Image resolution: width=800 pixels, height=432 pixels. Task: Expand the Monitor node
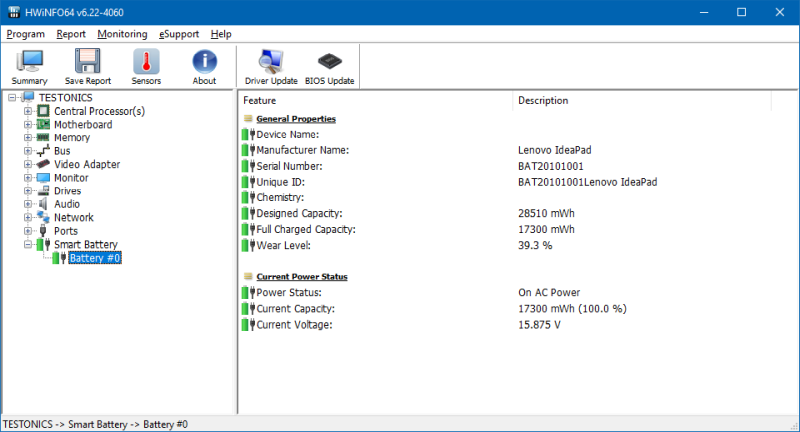[28, 177]
